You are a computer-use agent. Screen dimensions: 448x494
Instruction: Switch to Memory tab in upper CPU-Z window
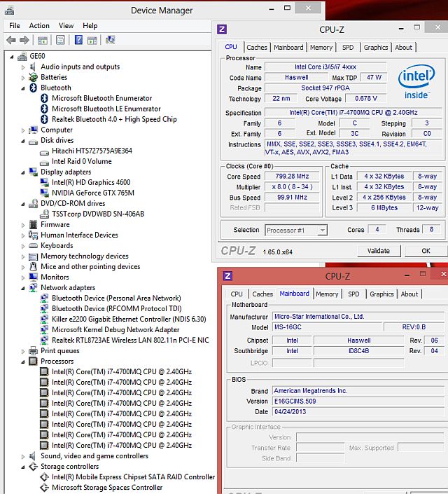pos(321,47)
